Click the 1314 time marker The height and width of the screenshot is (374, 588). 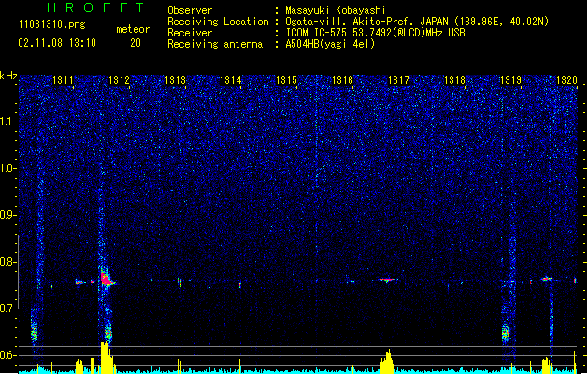coord(231,80)
